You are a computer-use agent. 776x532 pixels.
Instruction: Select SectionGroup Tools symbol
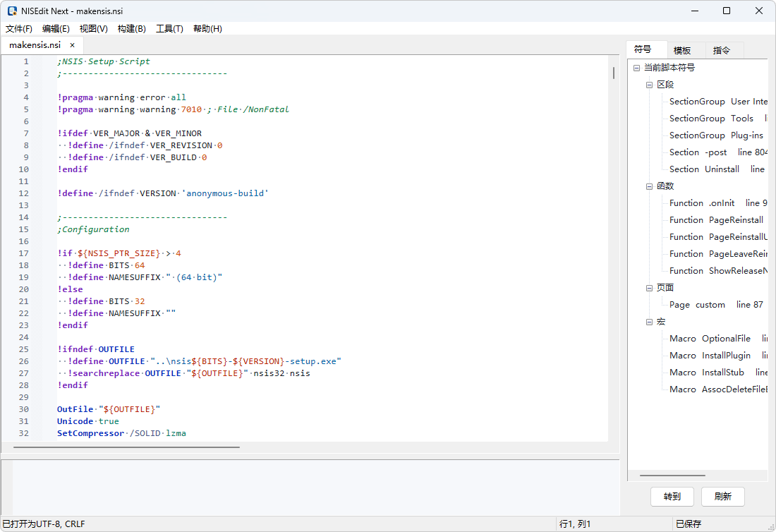[x=718, y=119]
